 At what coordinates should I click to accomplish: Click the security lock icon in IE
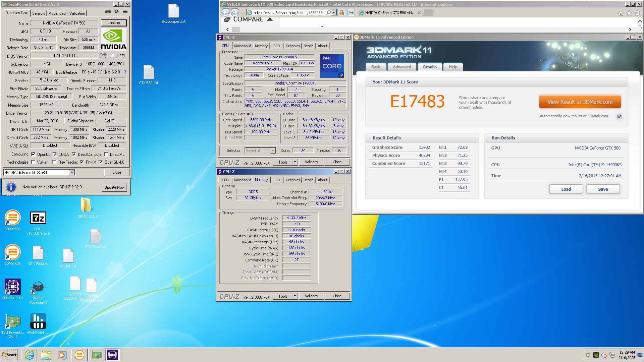pyautogui.click(x=341, y=13)
